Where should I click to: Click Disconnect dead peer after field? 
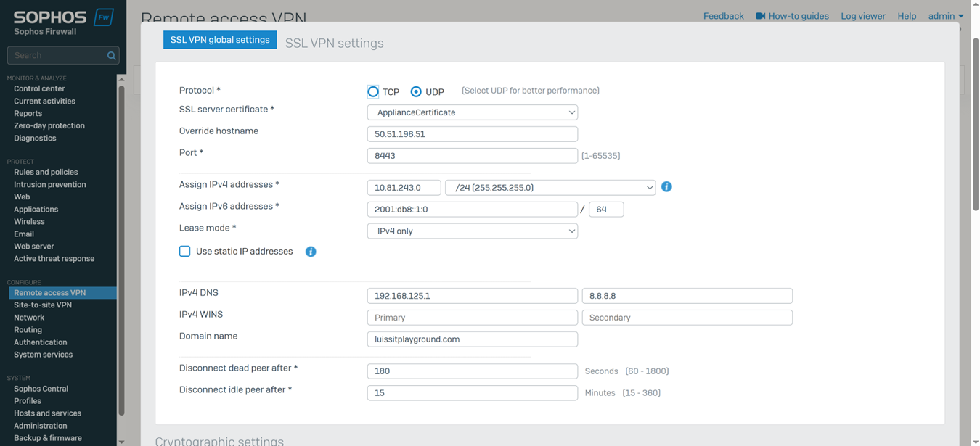(473, 371)
